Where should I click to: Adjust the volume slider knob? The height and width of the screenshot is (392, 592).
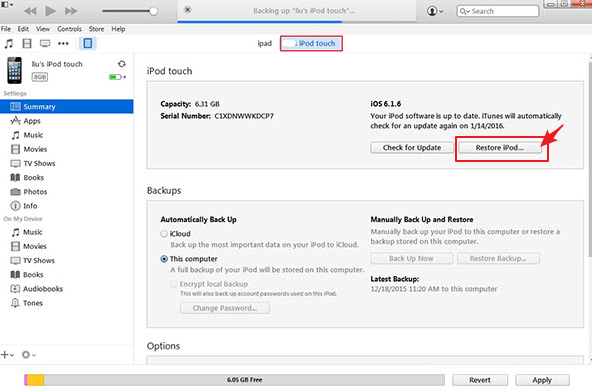click(x=153, y=11)
